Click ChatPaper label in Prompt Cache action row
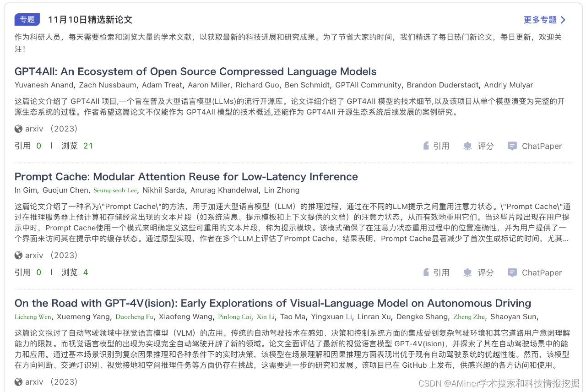This screenshot has height=392, width=586. pos(542,272)
